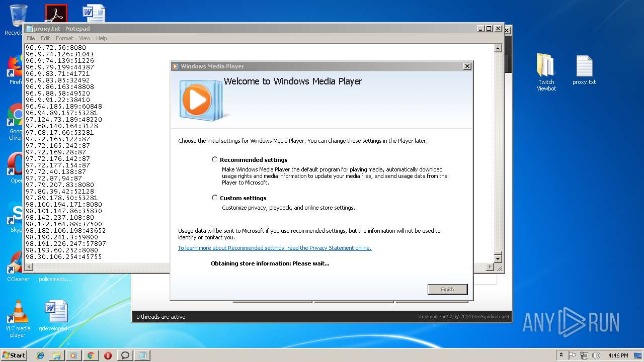Click Notepad horizontal scrollbar right arrow
The image size is (644, 362).
[x=490, y=267]
